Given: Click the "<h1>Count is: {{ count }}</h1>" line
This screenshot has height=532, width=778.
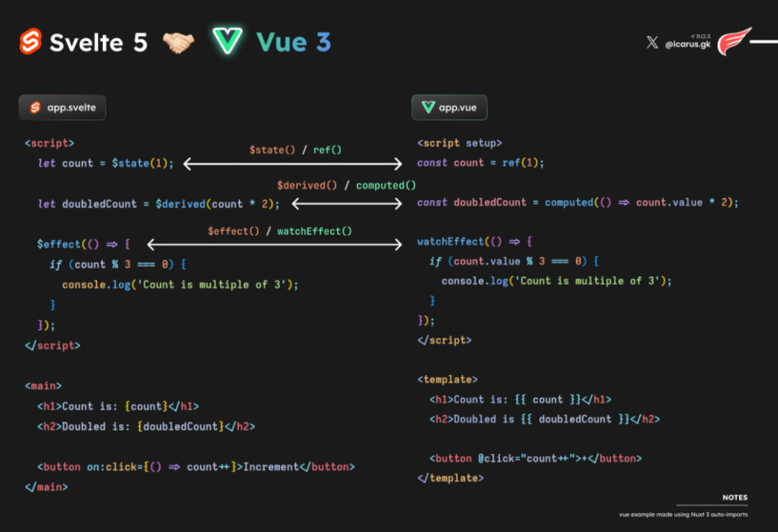Looking at the screenshot, I should (521, 400).
